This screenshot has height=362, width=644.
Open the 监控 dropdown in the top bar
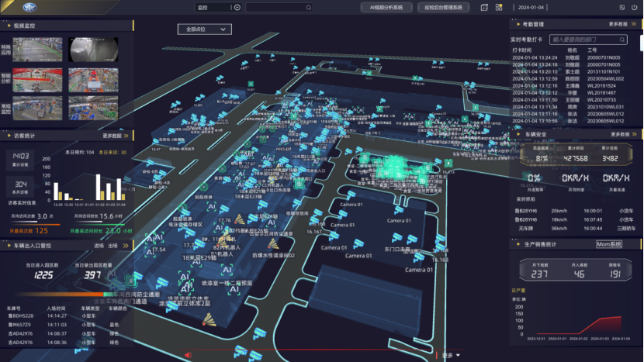coord(212,7)
